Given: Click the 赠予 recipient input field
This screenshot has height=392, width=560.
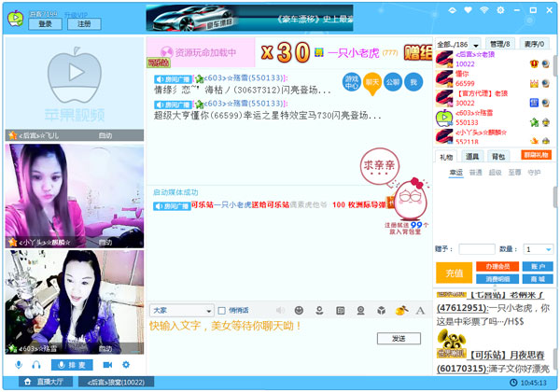Looking at the screenshot, I should [477, 249].
